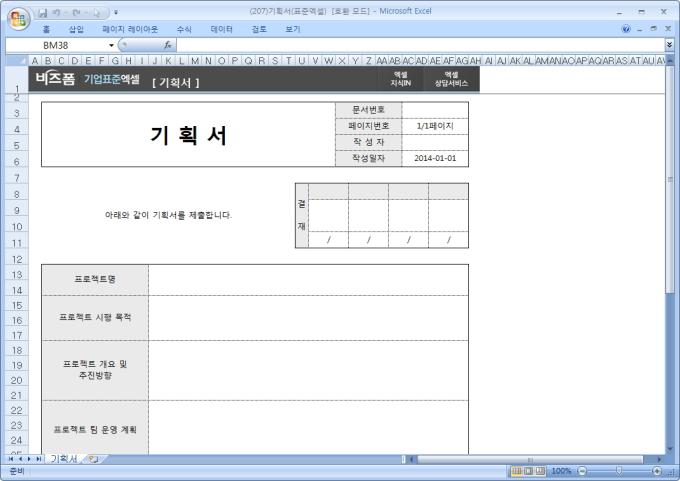Screen dimensions: 680x481
Task: Select column Z header
Action: [x=369, y=61]
